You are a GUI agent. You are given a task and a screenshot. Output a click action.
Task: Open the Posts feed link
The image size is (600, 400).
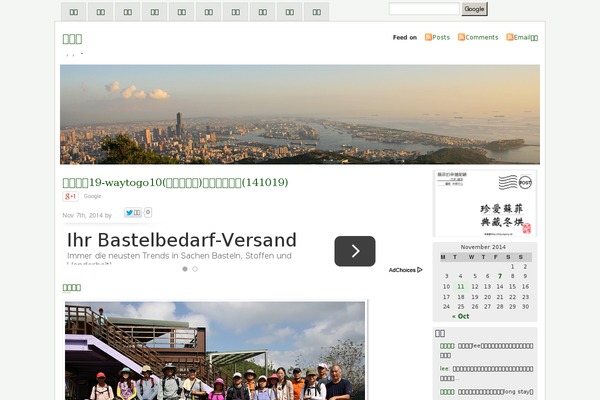(441, 37)
